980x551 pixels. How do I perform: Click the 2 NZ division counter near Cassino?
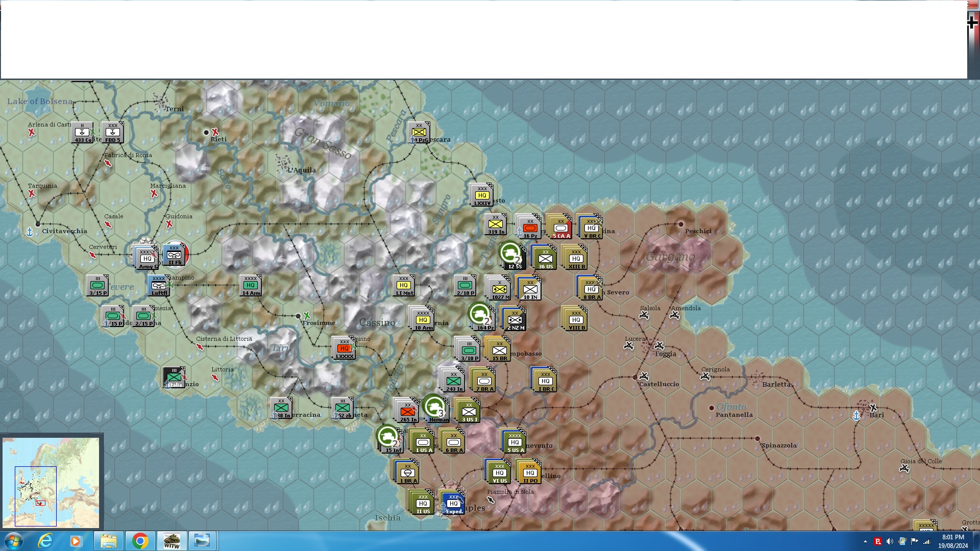pos(514,319)
